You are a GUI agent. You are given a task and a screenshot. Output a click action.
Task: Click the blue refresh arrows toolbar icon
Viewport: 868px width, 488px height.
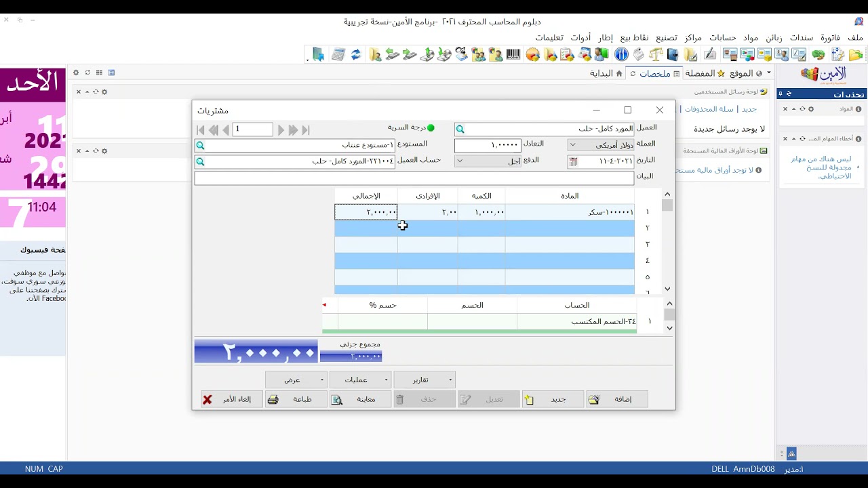point(357,54)
